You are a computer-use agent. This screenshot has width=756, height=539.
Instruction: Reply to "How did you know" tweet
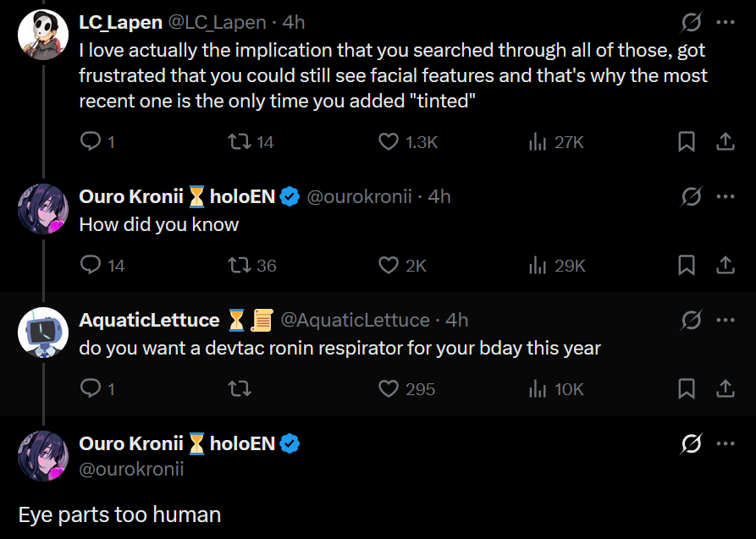coord(91,266)
